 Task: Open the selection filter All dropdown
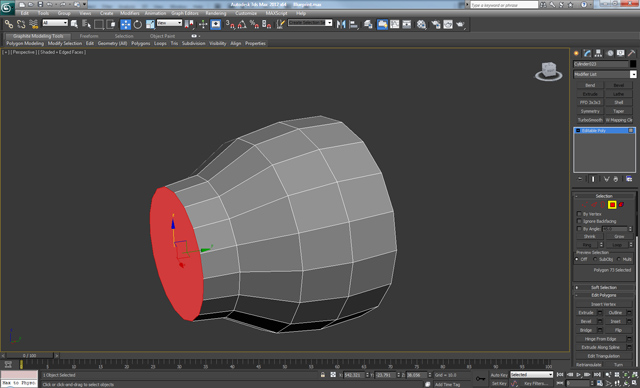tap(55, 23)
